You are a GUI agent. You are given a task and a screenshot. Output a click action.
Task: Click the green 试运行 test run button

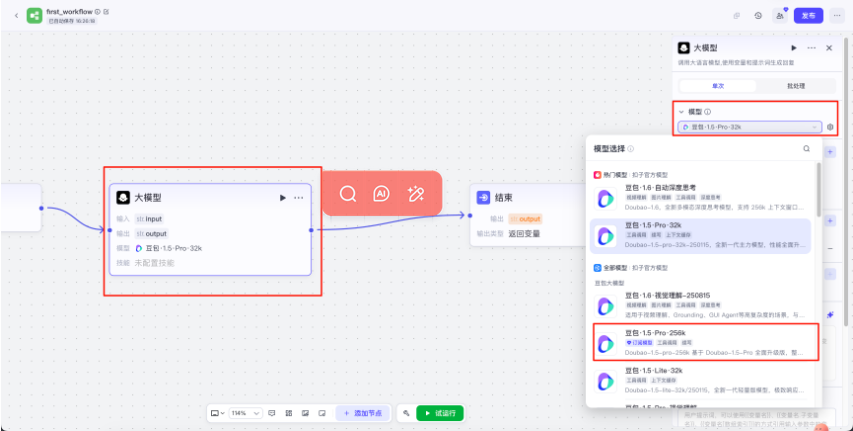pos(440,414)
